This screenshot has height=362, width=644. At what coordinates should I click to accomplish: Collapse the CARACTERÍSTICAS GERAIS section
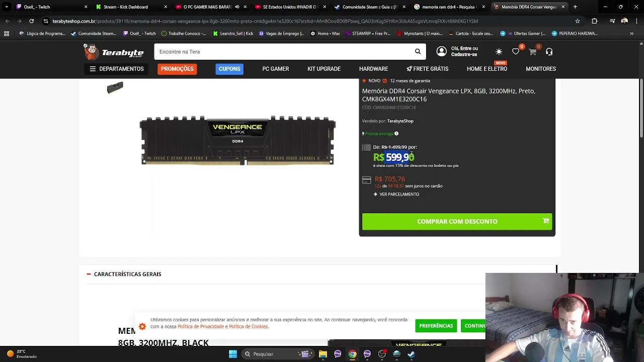click(124, 274)
